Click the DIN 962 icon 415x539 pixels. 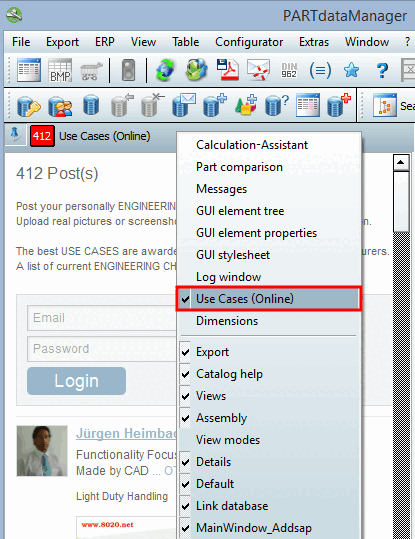click(x=289, y=70)
